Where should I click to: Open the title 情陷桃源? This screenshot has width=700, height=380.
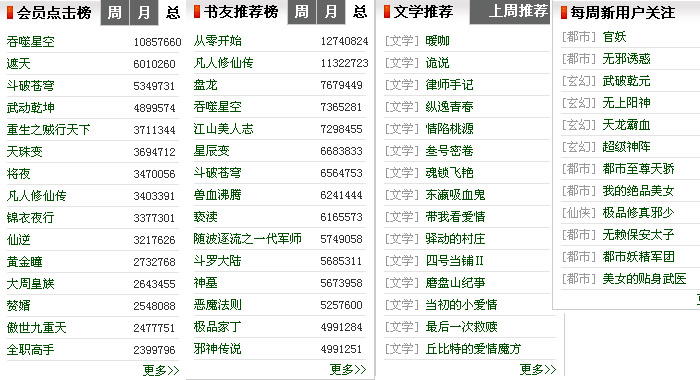pos(450,129)
